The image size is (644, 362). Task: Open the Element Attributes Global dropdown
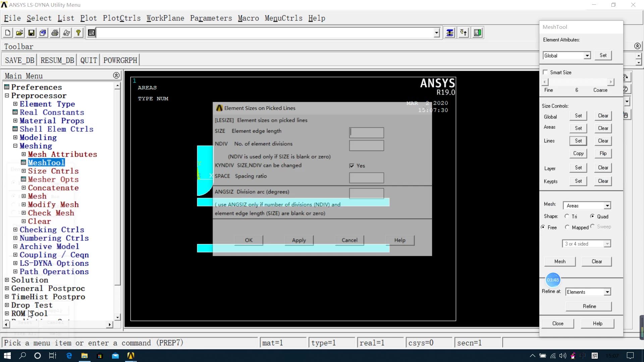(x=587, y=56)
